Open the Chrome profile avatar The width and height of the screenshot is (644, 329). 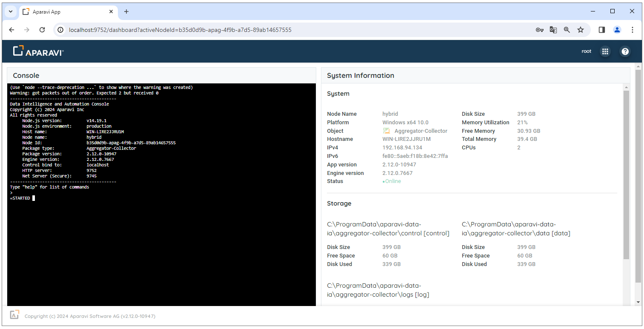point(617,30)
